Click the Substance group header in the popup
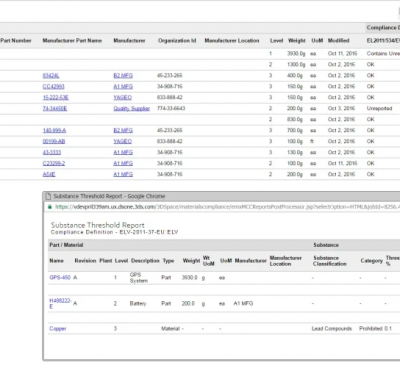The image size is (400, 379). 326,245
